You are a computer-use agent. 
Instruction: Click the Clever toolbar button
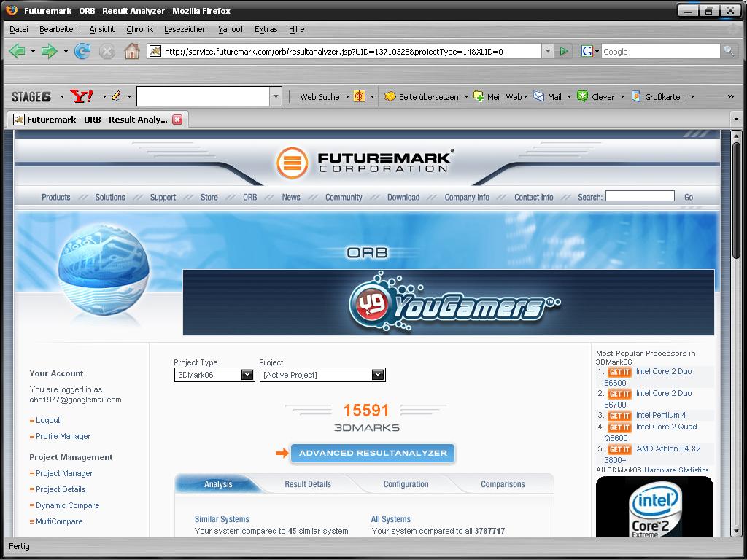(596, 97)
